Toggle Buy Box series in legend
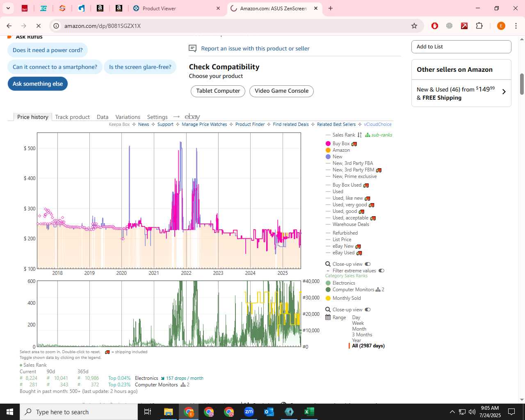525x420 pixels. point(341,144)
